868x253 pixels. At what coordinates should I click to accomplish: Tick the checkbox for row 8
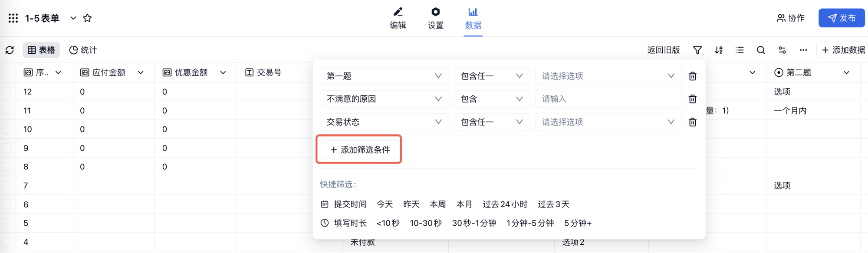tap(7, 167)
